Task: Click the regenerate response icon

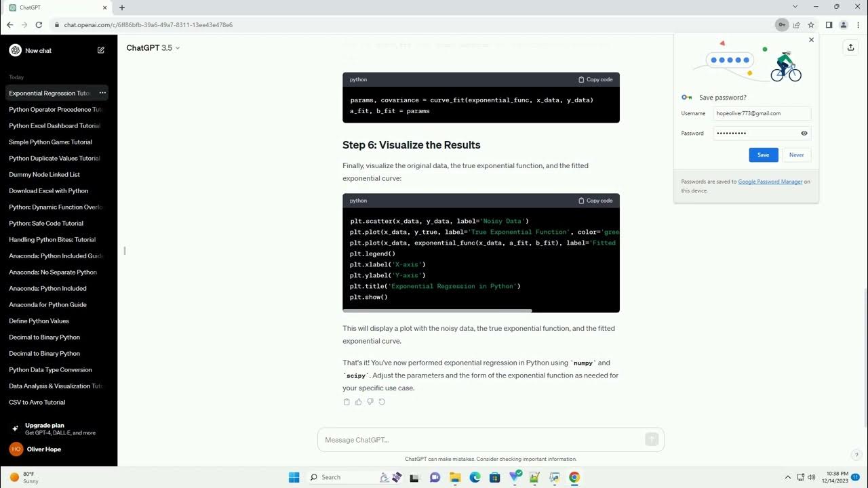Action: pyautogui.click(x=382, y=402)
